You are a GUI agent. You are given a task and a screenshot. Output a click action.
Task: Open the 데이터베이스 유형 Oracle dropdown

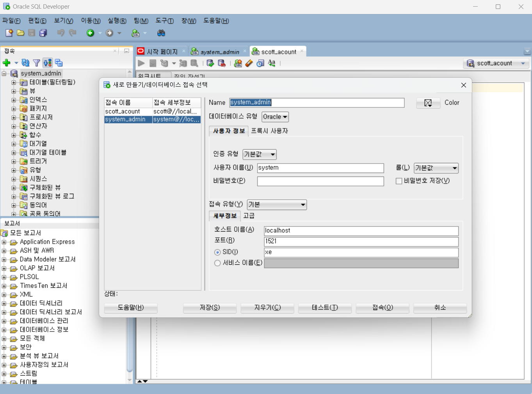tap(275, 117)
